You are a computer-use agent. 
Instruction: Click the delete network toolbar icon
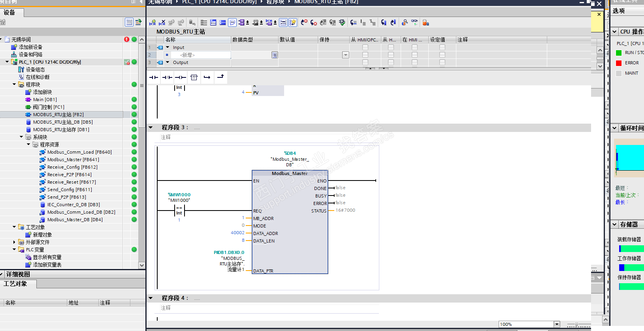click(x=162, y=23)
